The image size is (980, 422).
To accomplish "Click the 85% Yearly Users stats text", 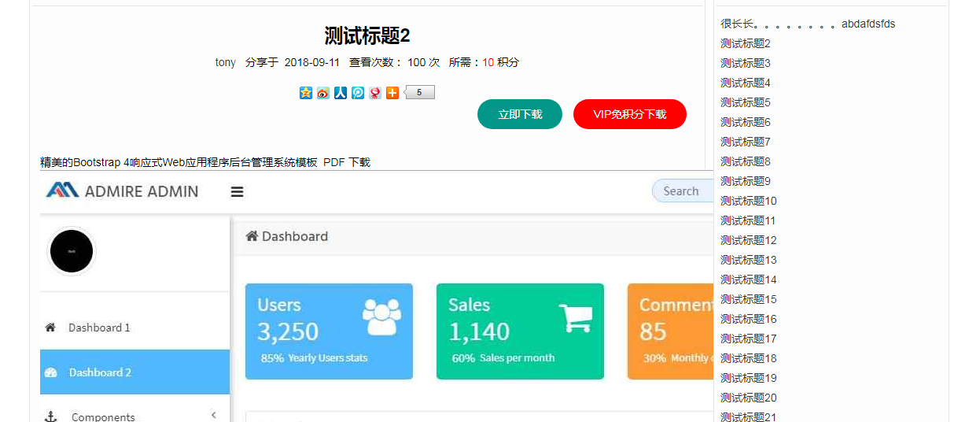I will point(315,358).
